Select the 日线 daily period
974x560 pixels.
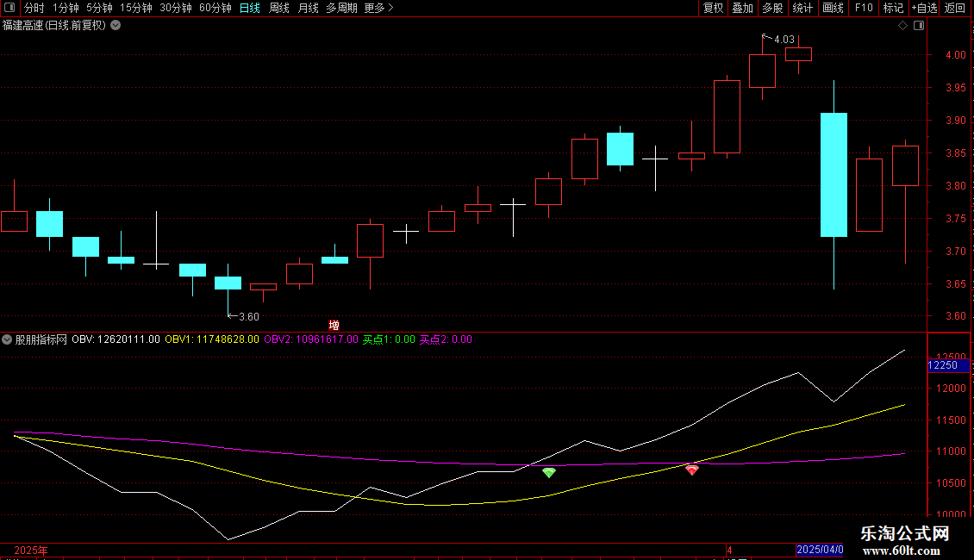pos(249,8)
